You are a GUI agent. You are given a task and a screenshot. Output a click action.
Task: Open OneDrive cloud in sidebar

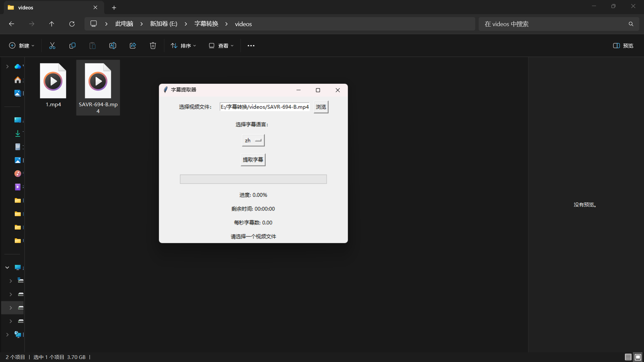18,66
